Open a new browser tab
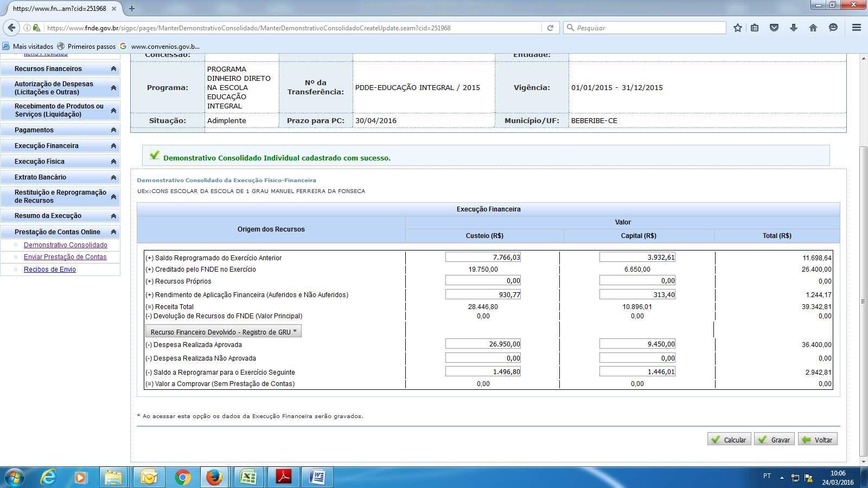 pos(132,9)
